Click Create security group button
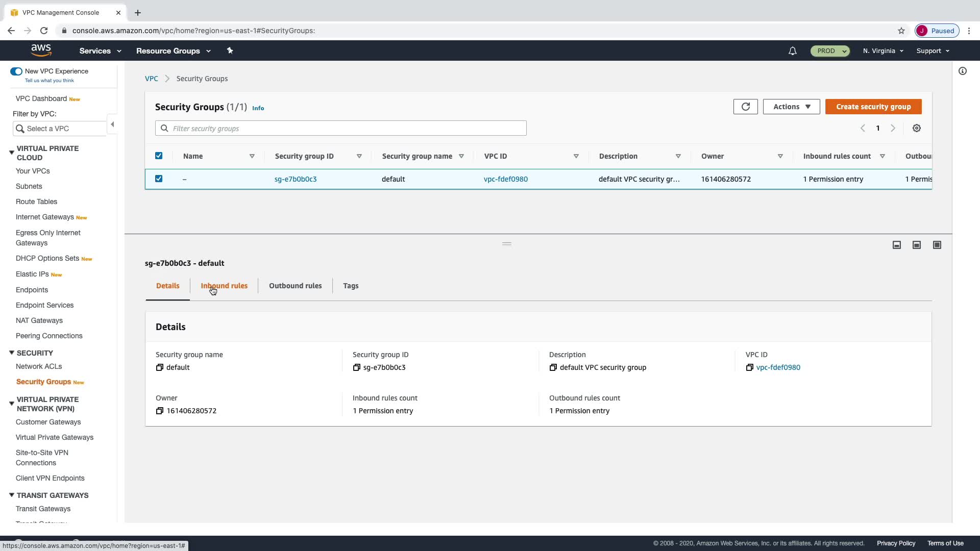980x551 pixels. (873, 107)
